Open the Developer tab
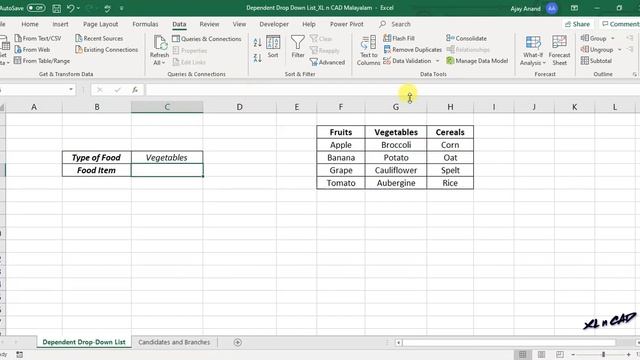The width and height of the screenshot is (640, 360). pyautogui.click(x=274, y=24)
